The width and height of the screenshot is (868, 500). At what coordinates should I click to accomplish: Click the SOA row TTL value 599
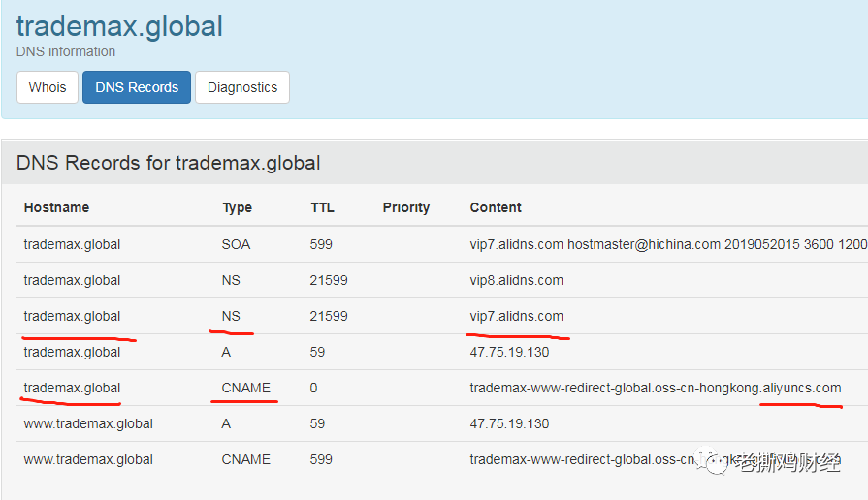pos(321,244)
